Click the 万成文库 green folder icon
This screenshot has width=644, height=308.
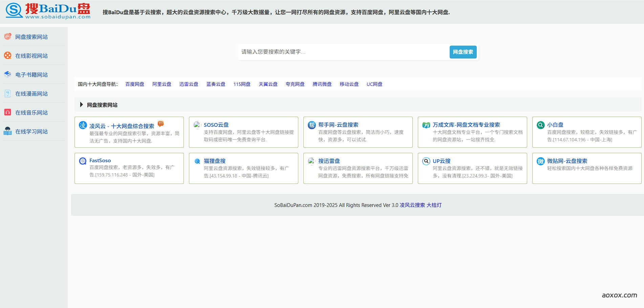point(426,125)
